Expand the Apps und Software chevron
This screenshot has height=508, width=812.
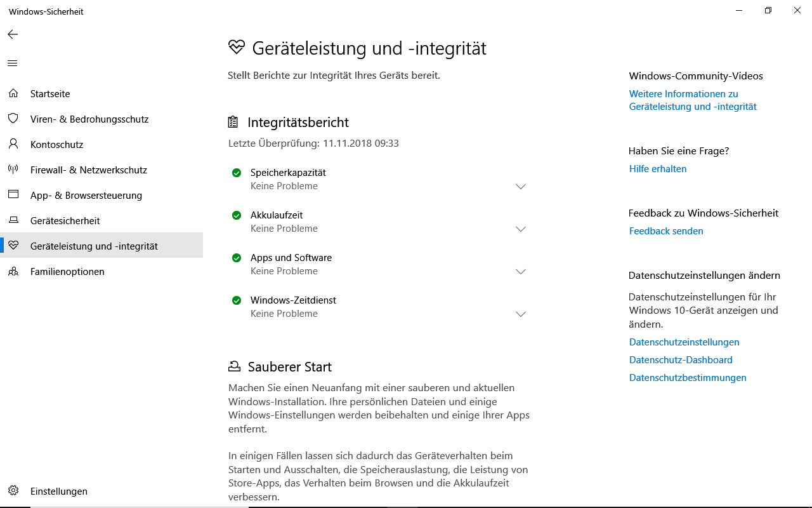click(521, 272)
